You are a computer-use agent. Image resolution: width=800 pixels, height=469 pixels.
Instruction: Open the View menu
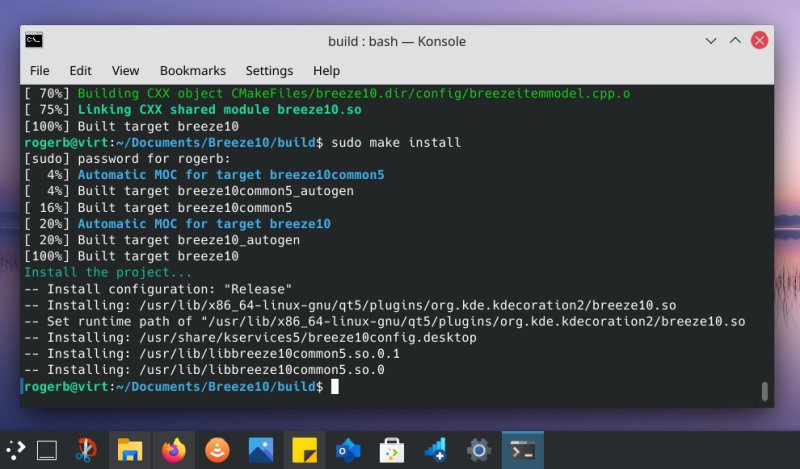tap(126, 70)
